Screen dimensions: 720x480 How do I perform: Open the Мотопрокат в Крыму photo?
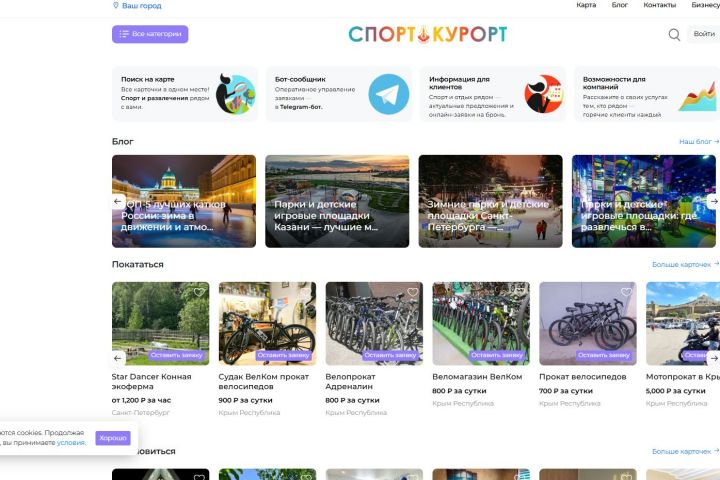tap(683, 323)
